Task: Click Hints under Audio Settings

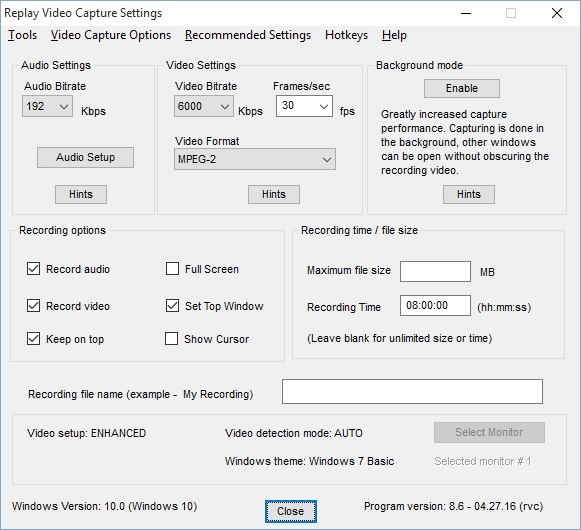Action: point(81,194)
